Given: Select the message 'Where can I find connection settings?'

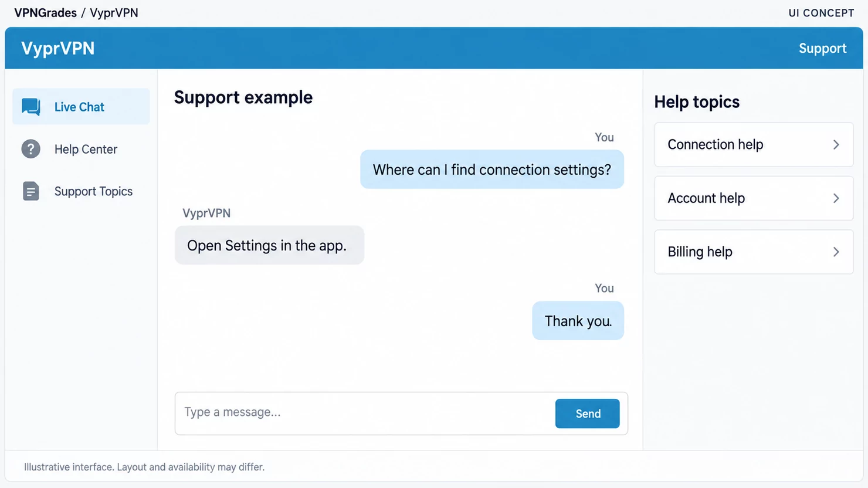Looking at the screenshot, I should 492,170.
